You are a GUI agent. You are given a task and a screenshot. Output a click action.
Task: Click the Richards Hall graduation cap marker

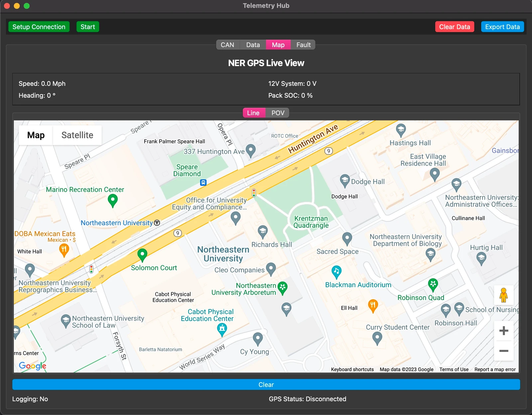tap(263, 232)
